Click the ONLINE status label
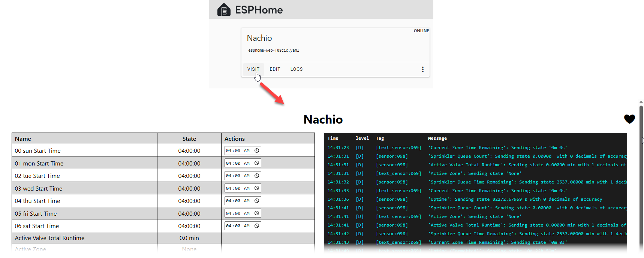The height and width of the screenshot is (258, 644). pos(421,31)
